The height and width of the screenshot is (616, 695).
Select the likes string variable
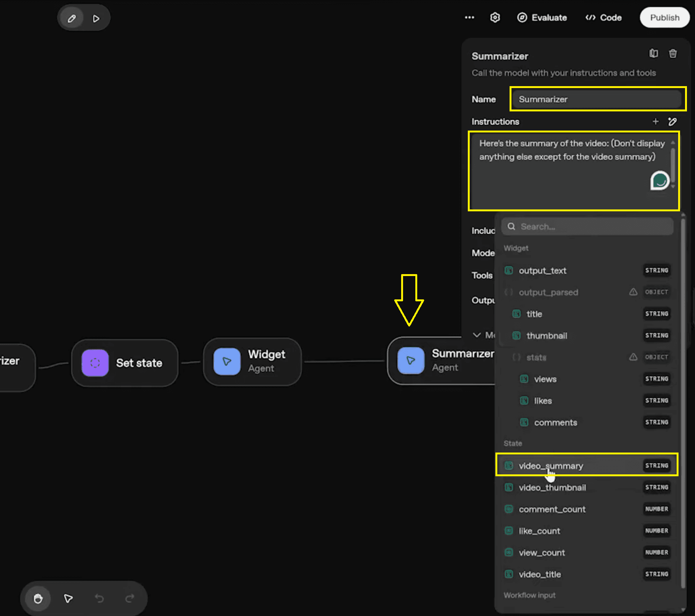click(x=587, y=401)
